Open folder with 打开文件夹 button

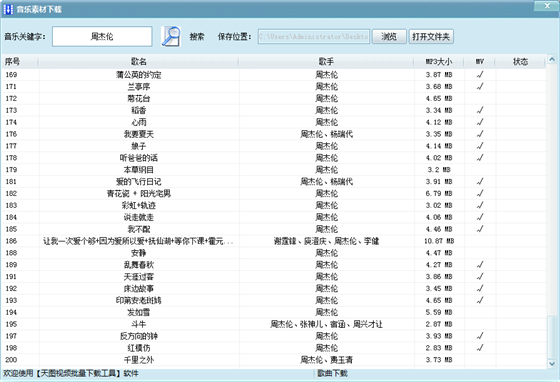pos(431,36)
